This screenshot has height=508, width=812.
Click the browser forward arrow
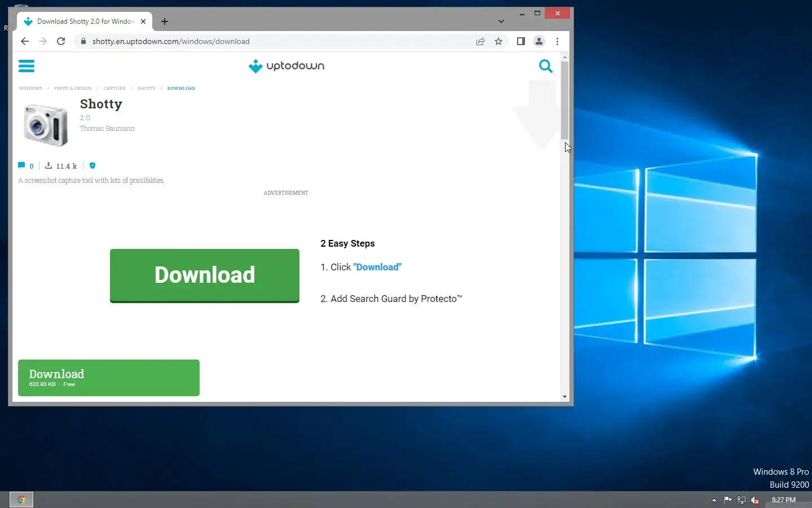43,41
